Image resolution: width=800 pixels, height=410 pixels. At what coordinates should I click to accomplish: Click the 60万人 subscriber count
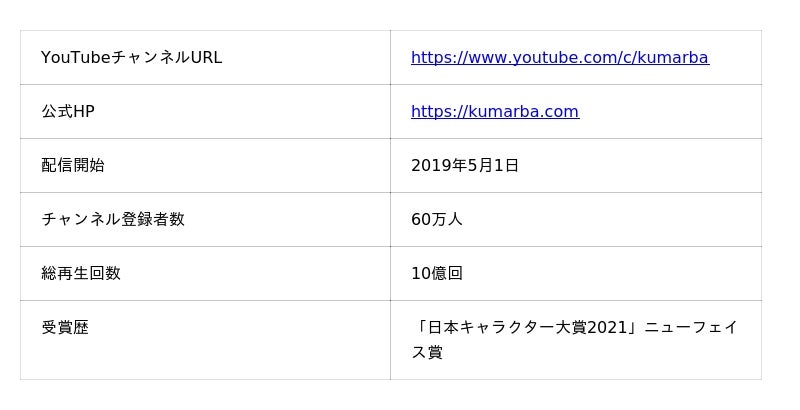[x=437, y=219]
